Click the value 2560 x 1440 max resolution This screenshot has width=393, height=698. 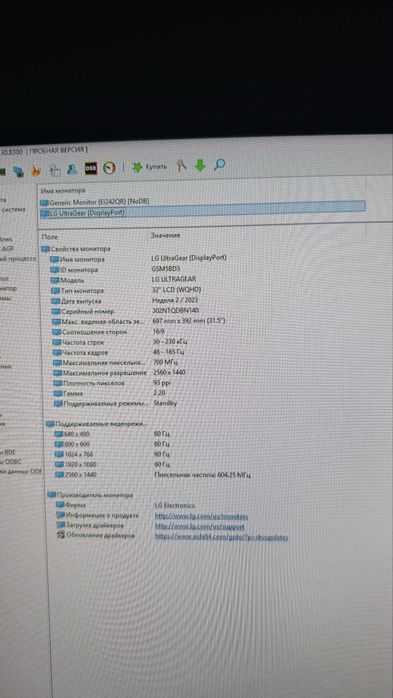click(169, 372)
